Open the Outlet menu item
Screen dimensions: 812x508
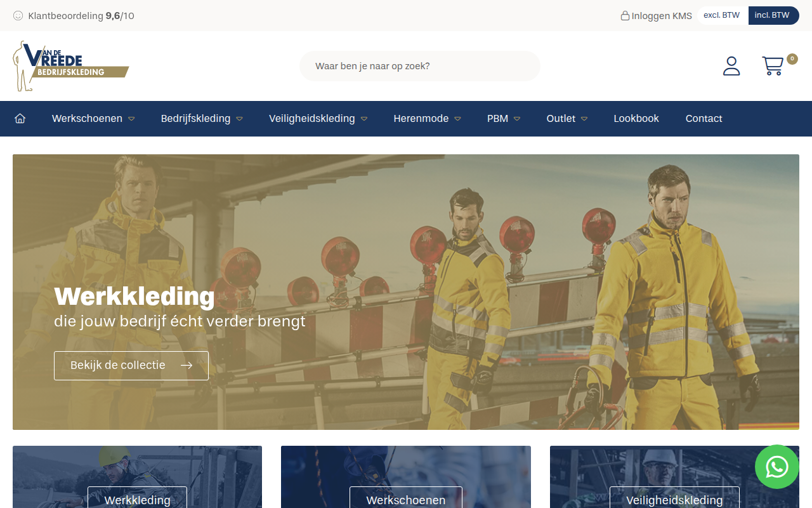pos(561,119)
